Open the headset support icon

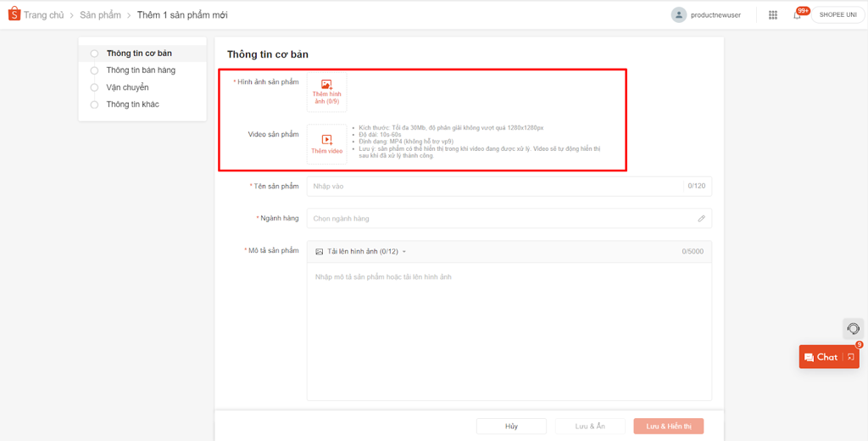(x=853, y=328)
